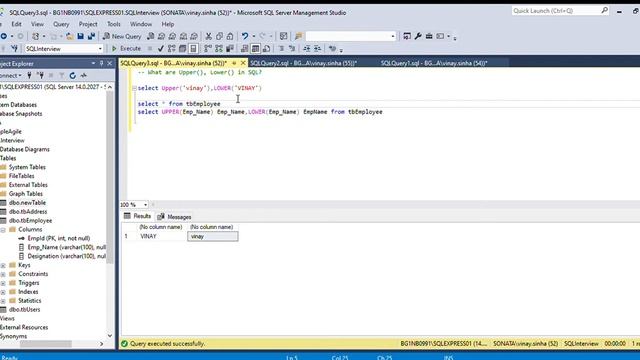
Task: Click the New Query toolbar button
Action: coord(122,36)
